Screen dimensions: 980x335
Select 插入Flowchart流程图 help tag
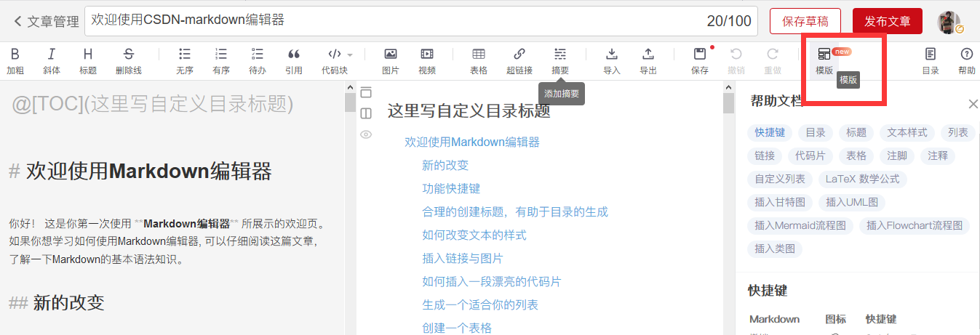(915, 225)
